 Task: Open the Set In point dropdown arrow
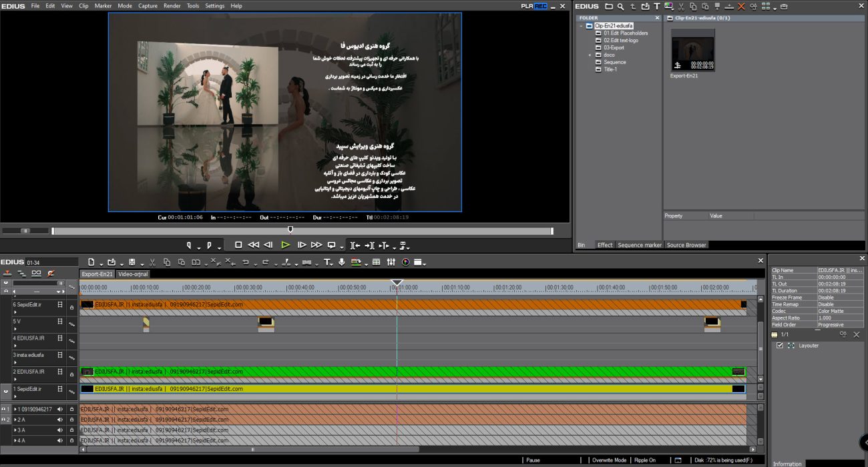198,248
